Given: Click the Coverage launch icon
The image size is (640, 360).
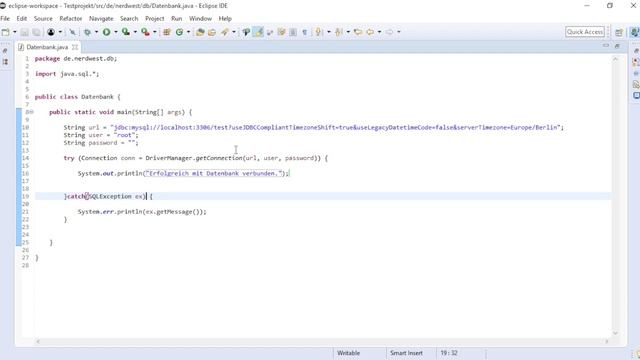Looking at the screenshot, I should (x=126, y=32).
